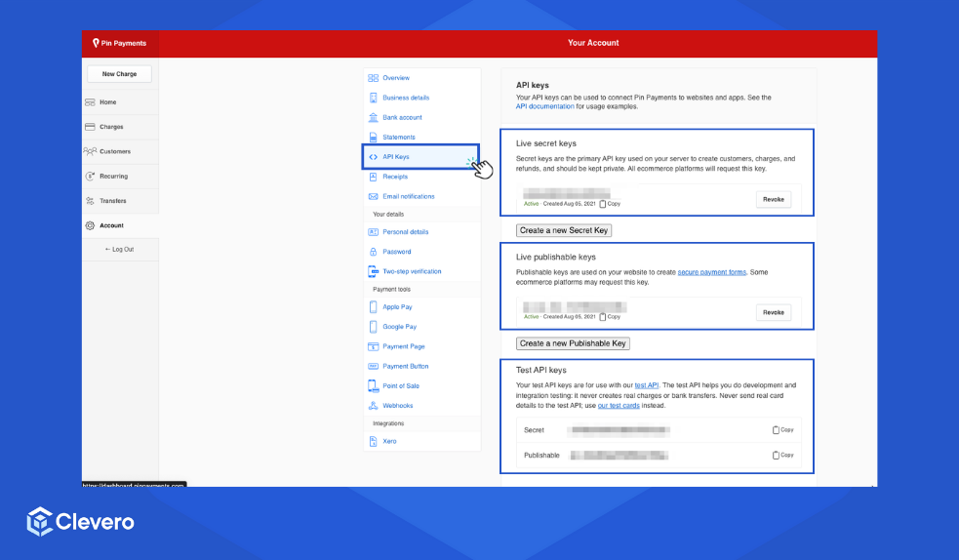Image resolution: width=959 pixels, height=560 pixels.
Task: Click the blurred test Publishable key value
Action: coord(619,456)
